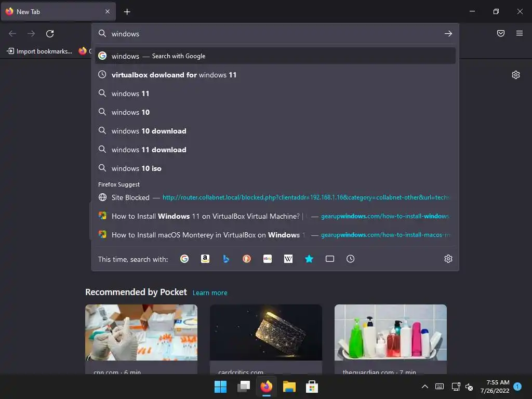Open How to Install Windows 11 on VirtualBox
Screen dimensions: 532x399
tap(275, 216)
